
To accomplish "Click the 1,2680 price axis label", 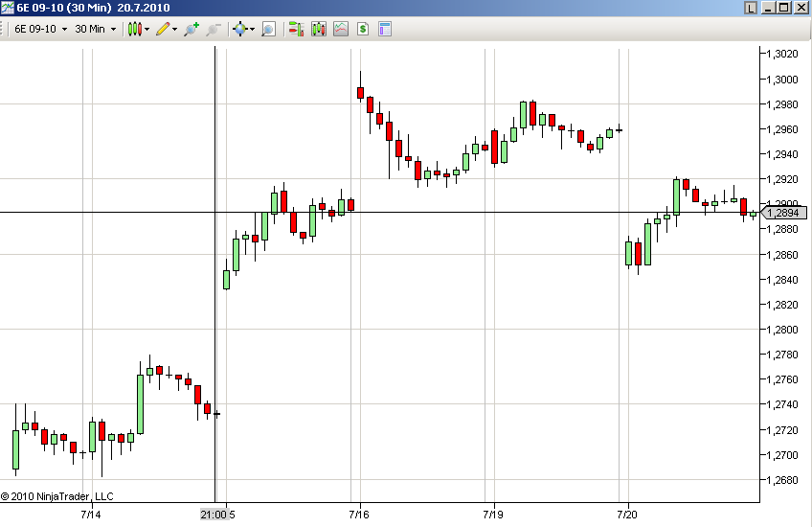I will point(782,480).
